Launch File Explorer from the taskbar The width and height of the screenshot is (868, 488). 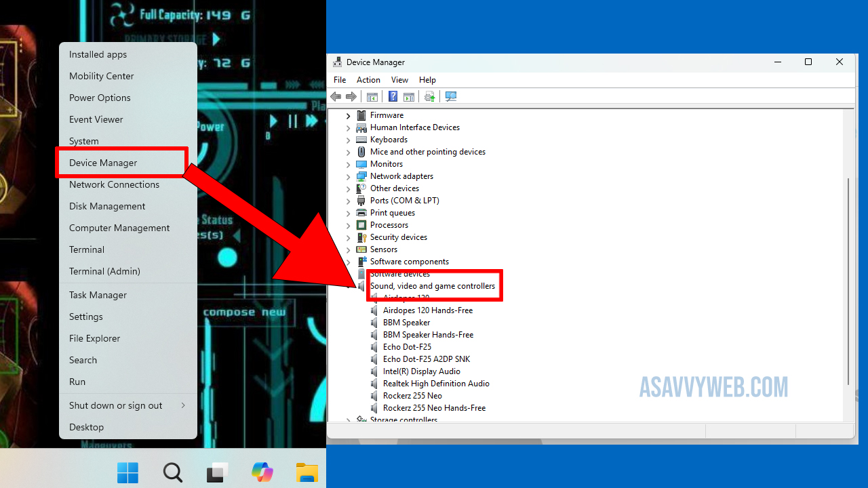(307, 472)
